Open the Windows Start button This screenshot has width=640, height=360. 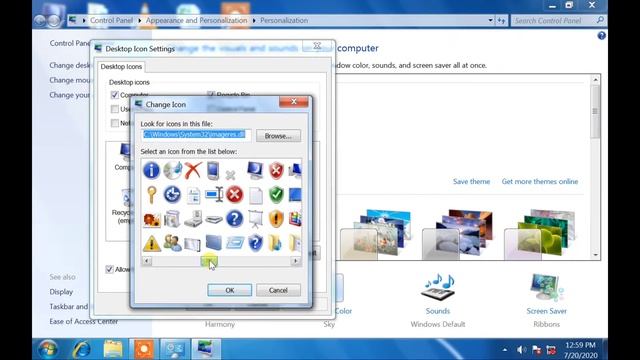point(48,349)
